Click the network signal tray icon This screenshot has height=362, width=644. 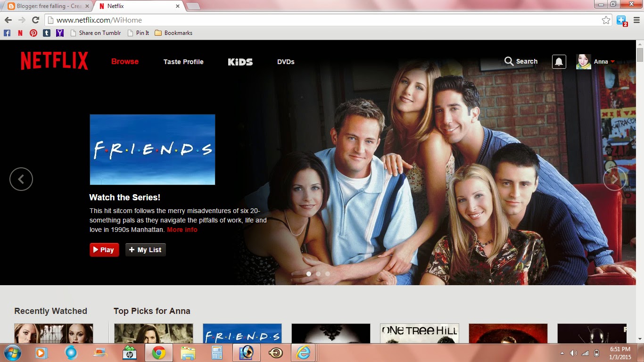click(585, 353)
